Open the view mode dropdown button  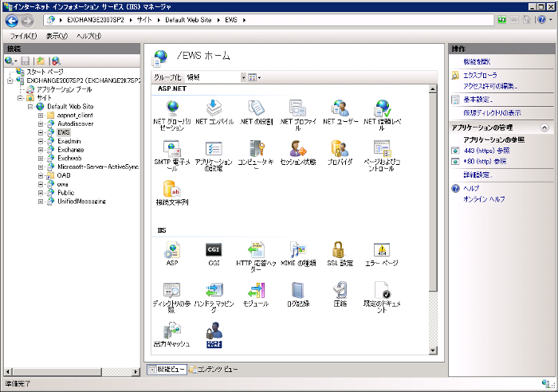point(254,77)
